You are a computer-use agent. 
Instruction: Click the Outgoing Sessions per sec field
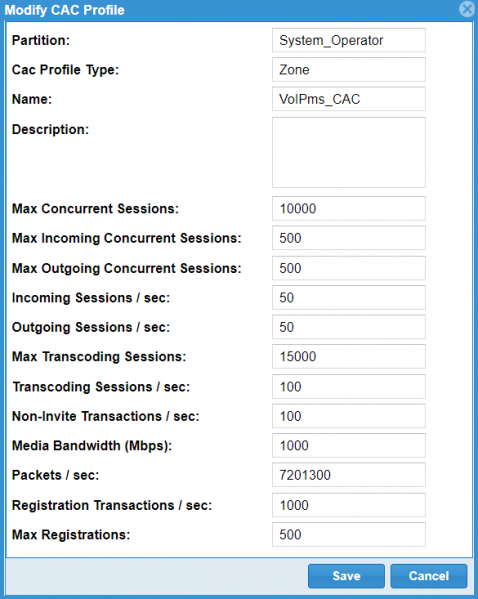point(348,327)
